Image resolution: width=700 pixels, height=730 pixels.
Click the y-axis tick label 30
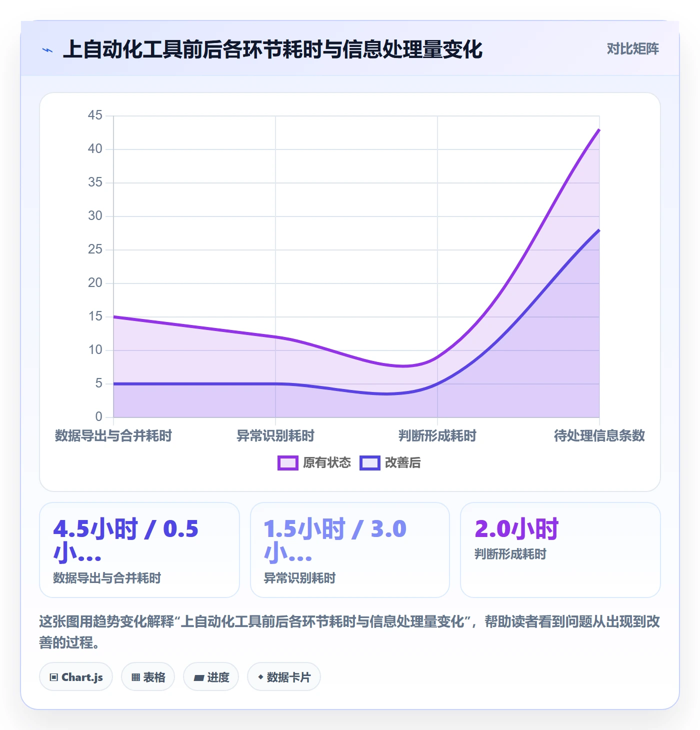95,216
